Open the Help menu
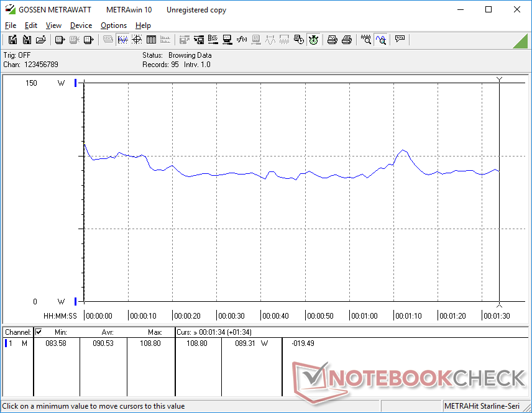Screen dimensions: 532x413 coord(143,25)
